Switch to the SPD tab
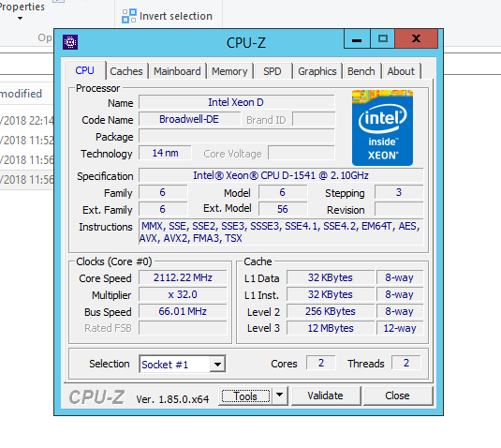 273,71
